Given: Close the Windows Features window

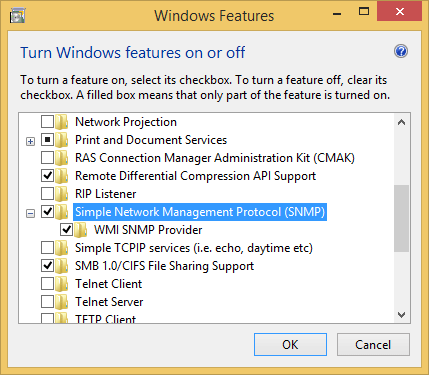Looking at the screenshot, I should 399,12.
